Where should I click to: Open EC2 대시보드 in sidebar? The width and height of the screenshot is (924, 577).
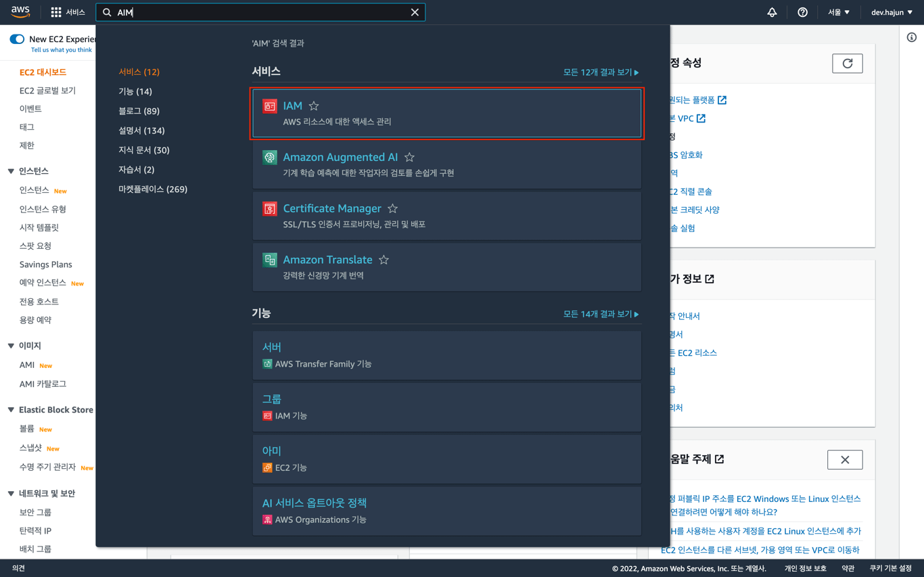43,72
